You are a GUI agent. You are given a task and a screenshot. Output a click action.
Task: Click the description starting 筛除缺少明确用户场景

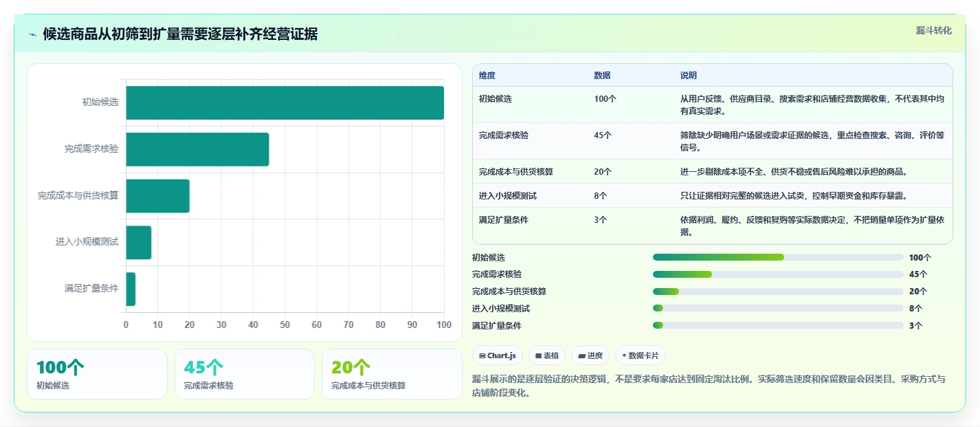[812, 141]
